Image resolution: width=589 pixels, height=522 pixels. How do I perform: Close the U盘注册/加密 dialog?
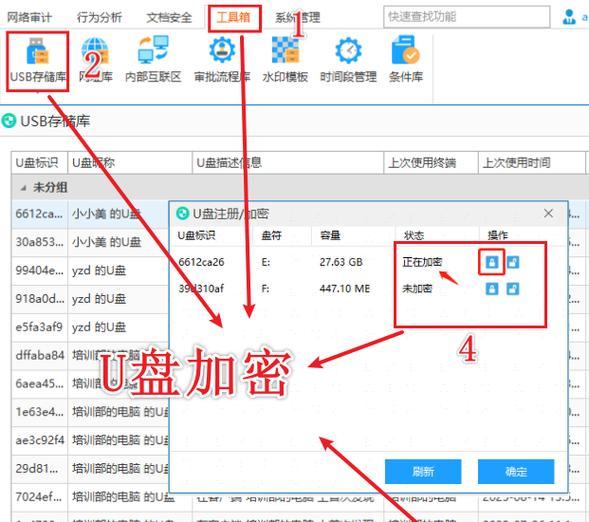pos(548,213)
